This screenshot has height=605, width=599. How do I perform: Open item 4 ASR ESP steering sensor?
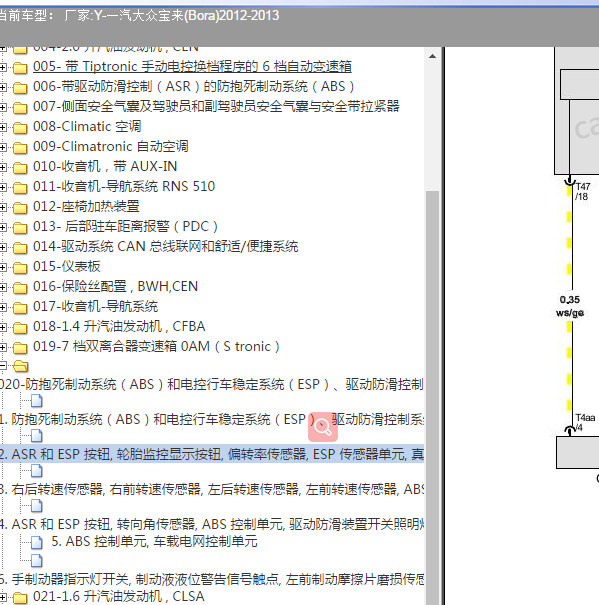212,524
